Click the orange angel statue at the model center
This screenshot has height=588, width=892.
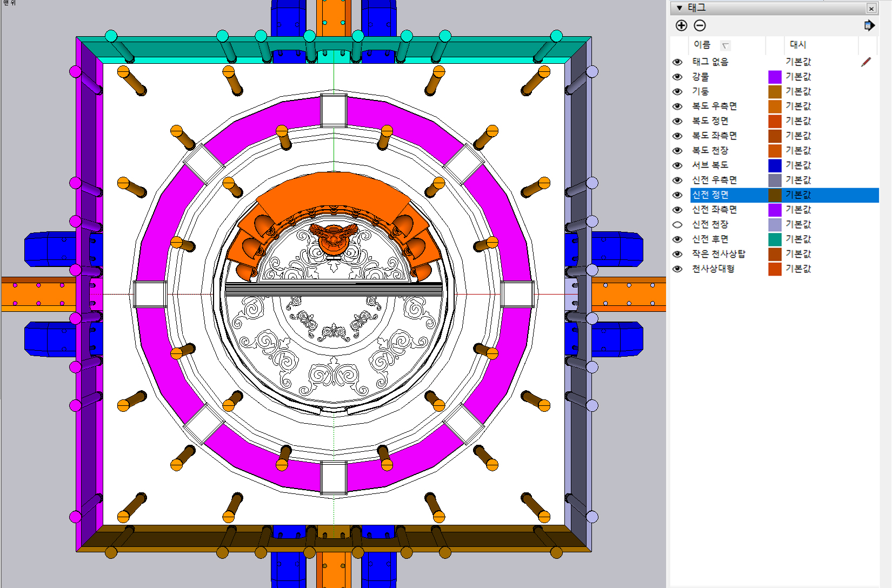click(x=333, y=238)
